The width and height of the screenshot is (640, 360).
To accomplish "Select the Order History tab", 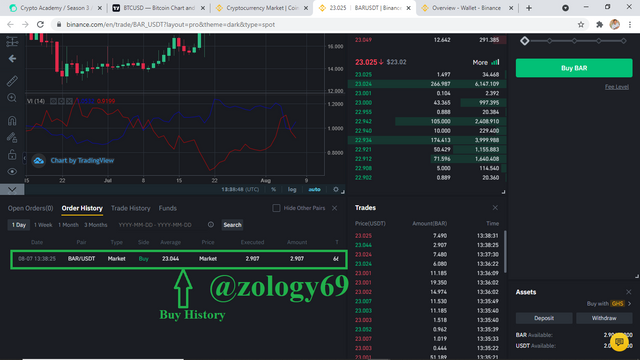I will [x=82, y=208].
